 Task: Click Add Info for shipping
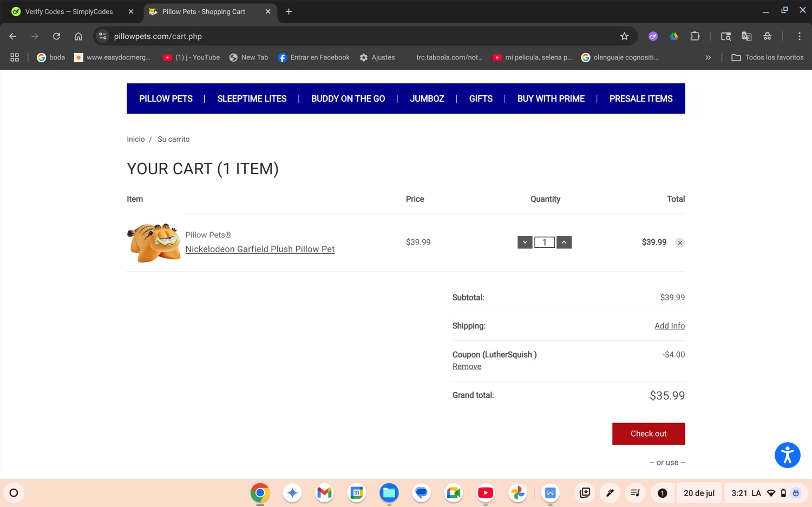pos(670,326)
